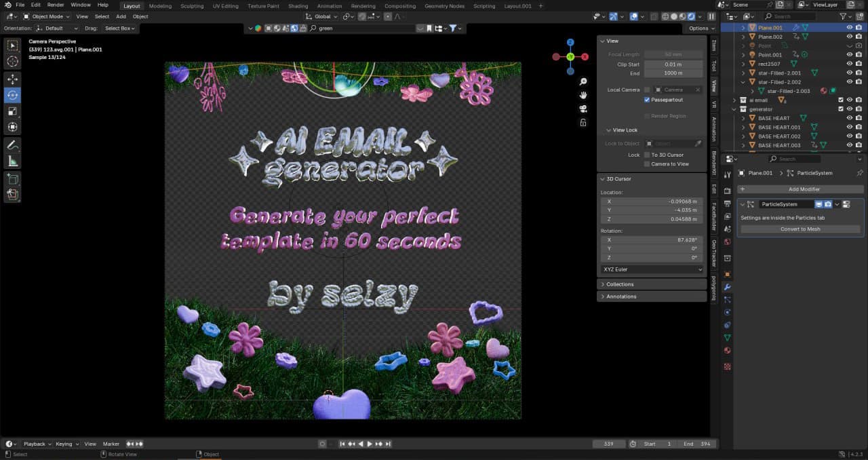Switch to the Geometry Nodes workspace tab
868x460 pixels.
coord(445,6)
